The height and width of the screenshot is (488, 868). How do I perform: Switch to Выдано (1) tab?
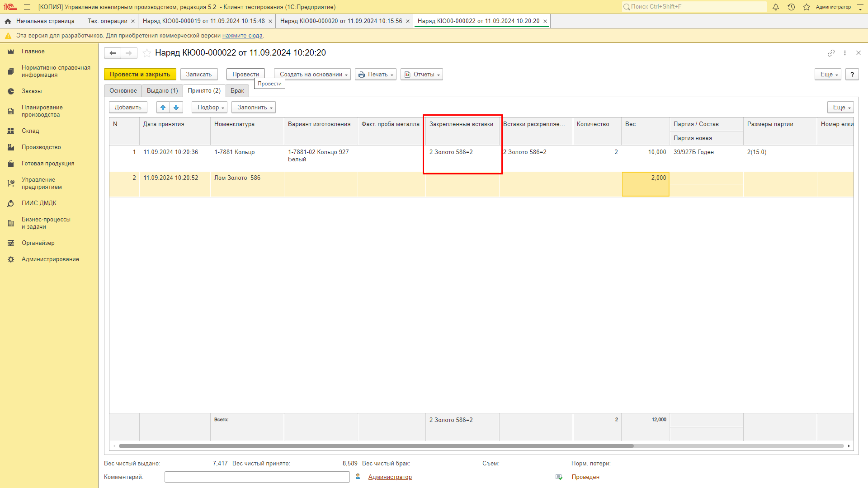[x=162, y=91]
